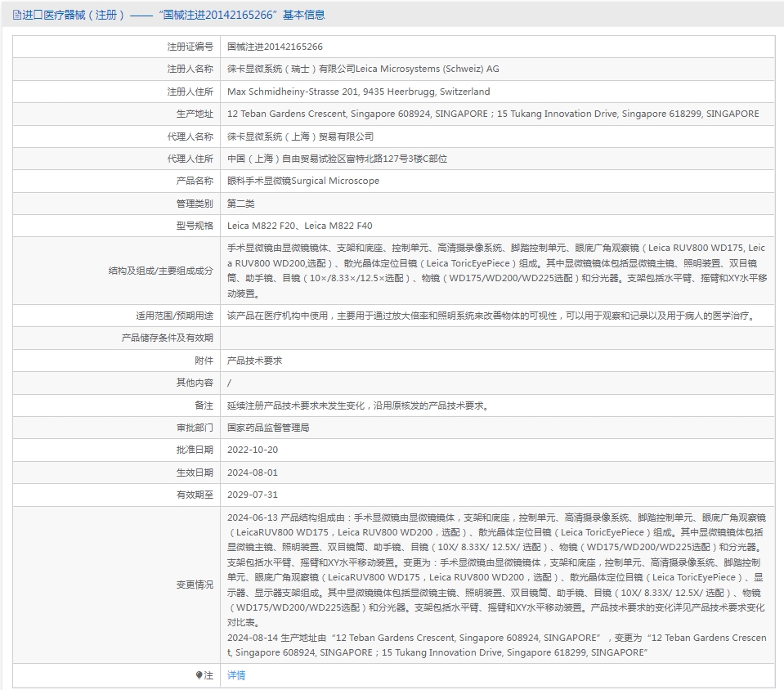This screenshot has width=784, height=690.
Task: Click the 产品储存条件及有效期 label
Action: click(x=167, y=338)
